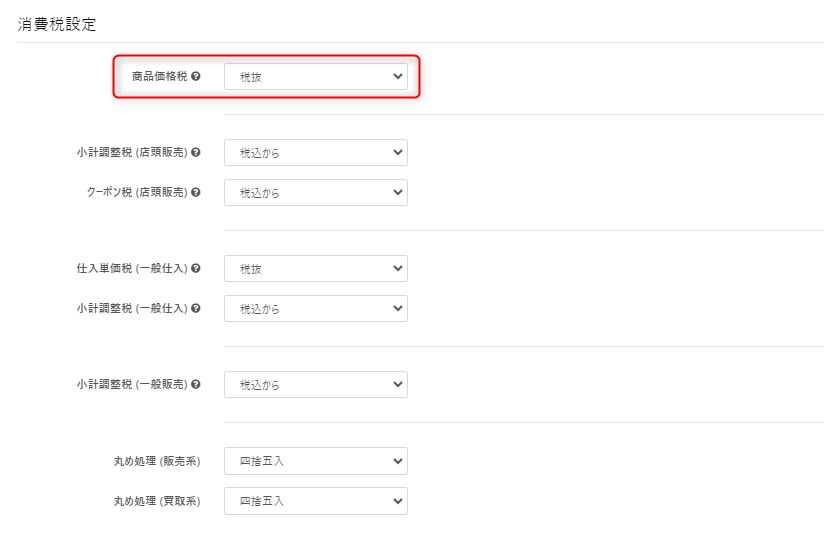This screenshot has height=541, width=835.
Task: Expand the 丸め処理 (買取系) dropdown
Action: coord(315,500)
